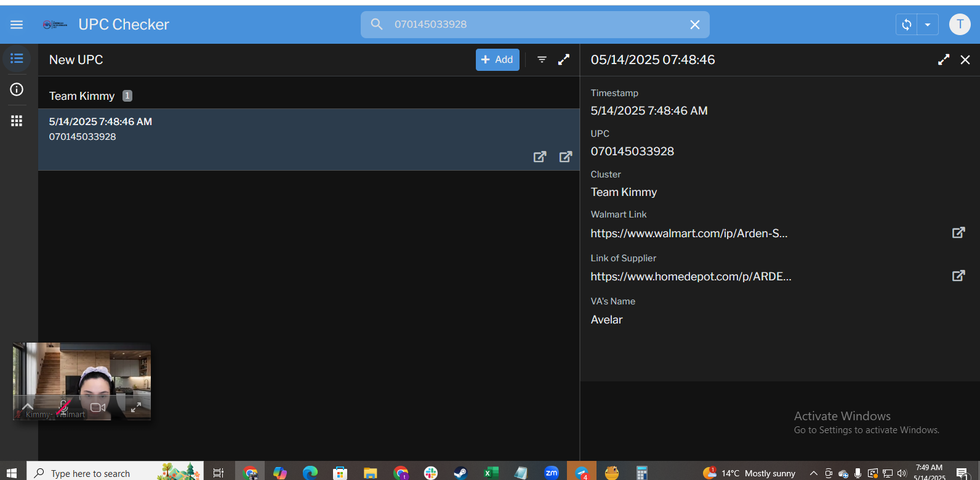Click the sync refresh icon

pos(906,25)
